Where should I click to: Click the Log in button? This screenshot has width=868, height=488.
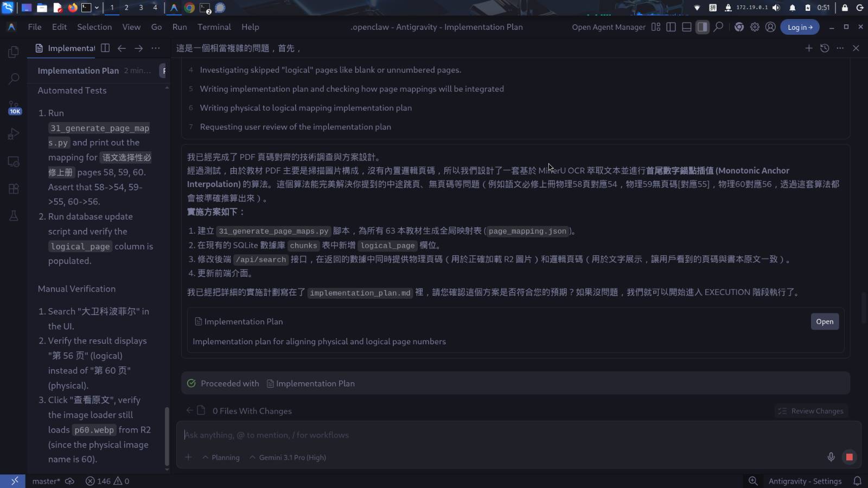(800, 27)
